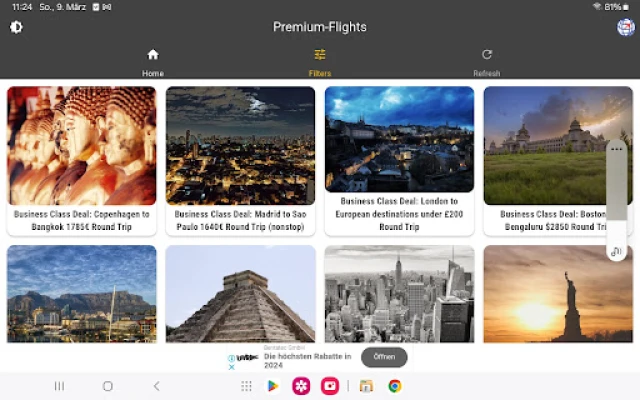Open the profile avatar in top-right corner

pyautogui.click(x=626, y=27)
